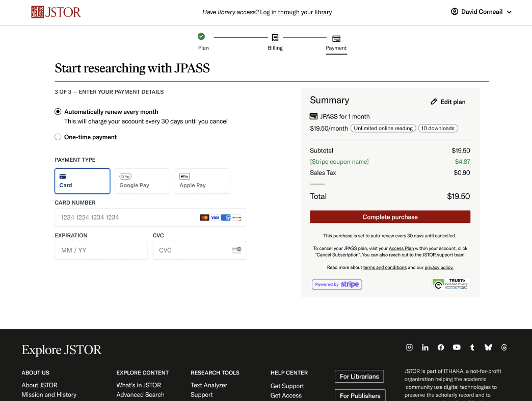The width and height of the screenshot is (532, 401).
Task: Click the Threads icon in the footer
Action: coord(504,347)
